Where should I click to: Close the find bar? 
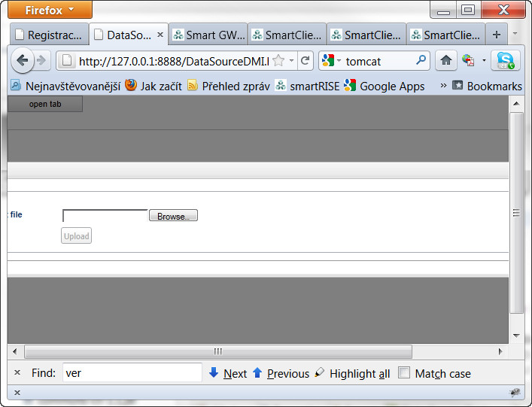coord(17,373)
